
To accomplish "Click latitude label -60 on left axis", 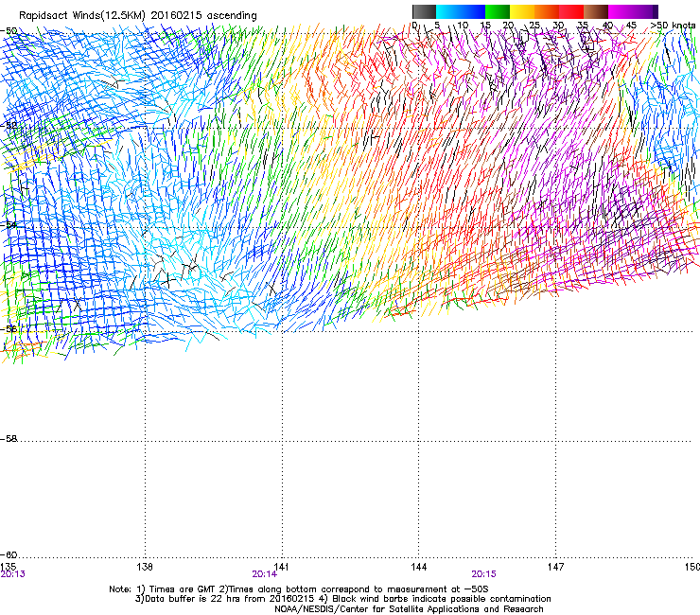I will click(9, 554).
